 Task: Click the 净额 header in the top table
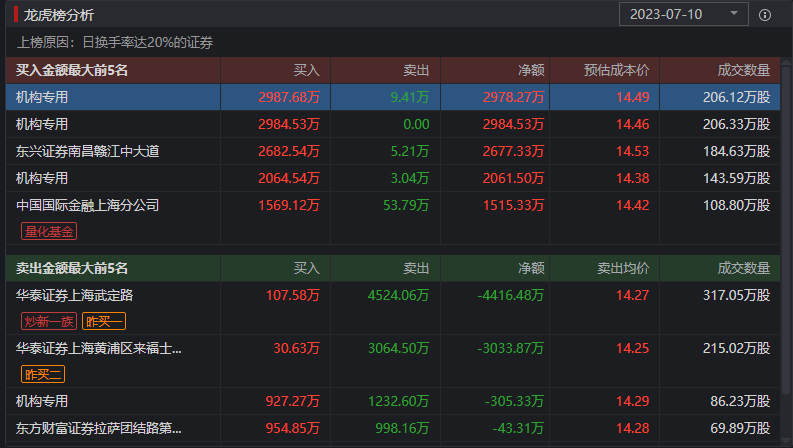pos(531,70)
